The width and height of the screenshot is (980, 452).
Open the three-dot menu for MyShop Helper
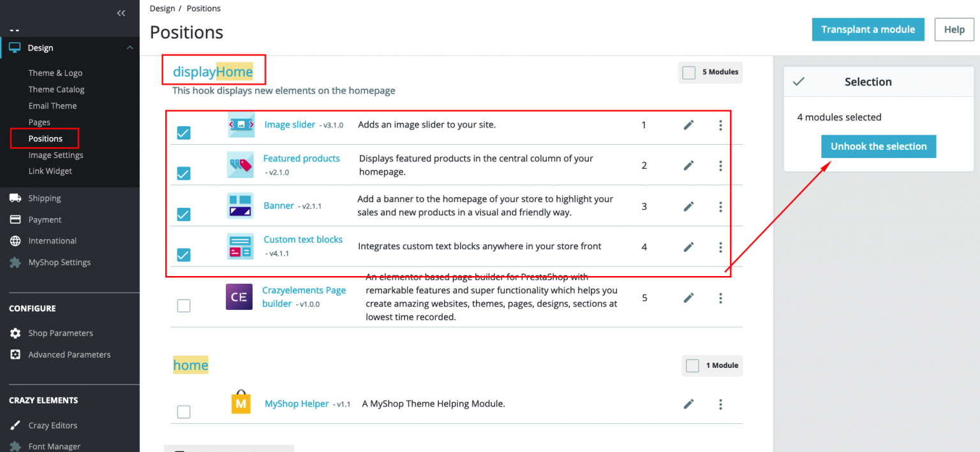(720, 404)
